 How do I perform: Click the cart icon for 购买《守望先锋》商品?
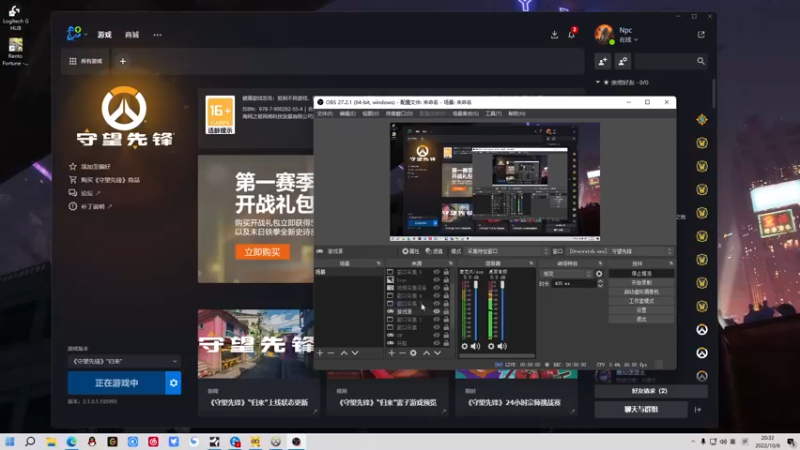click(x=73, y=180)
